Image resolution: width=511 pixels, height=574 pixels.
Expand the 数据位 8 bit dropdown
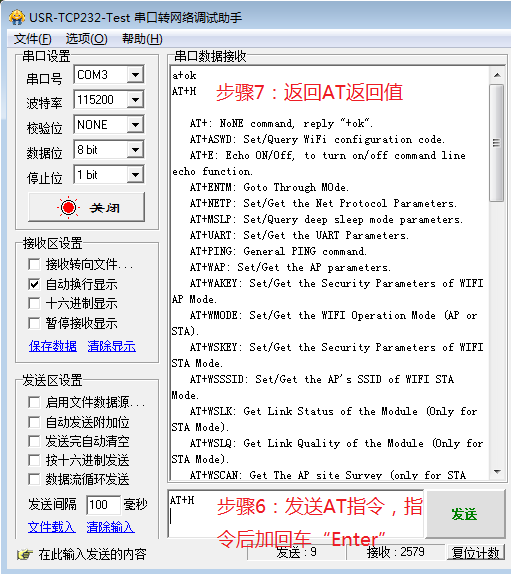coord(135,150)
